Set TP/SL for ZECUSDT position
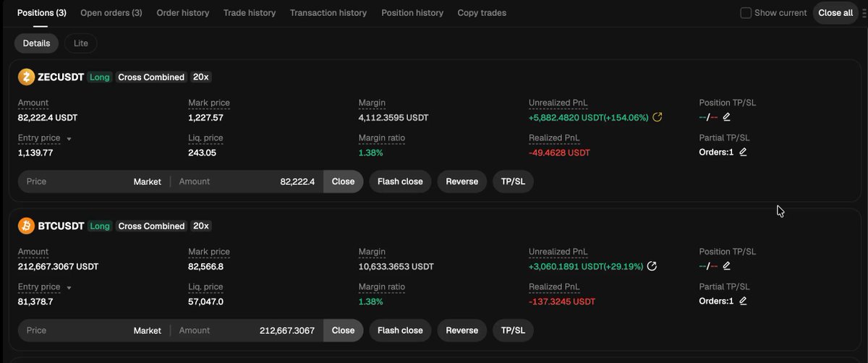The image size is (868, 363). [x=513, y=181]
